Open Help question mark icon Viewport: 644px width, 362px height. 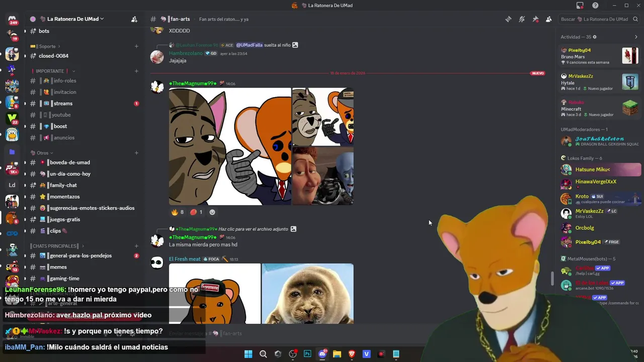tap(595, 6)
